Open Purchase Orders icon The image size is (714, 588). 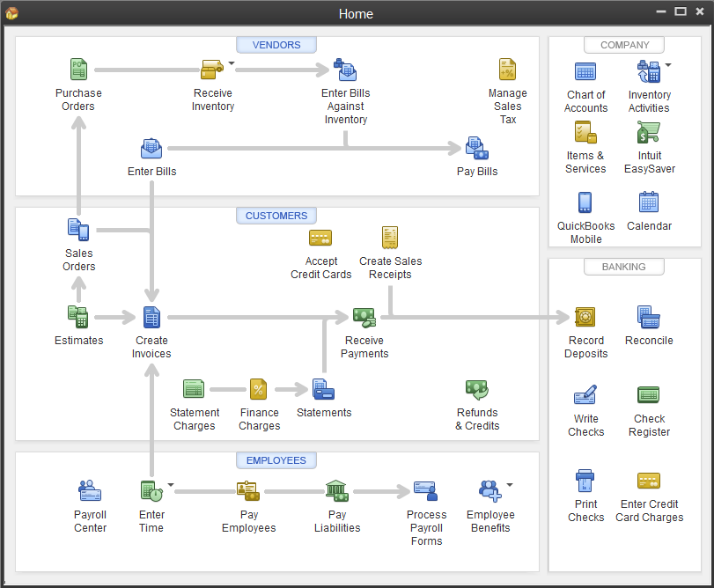[78, 70]
